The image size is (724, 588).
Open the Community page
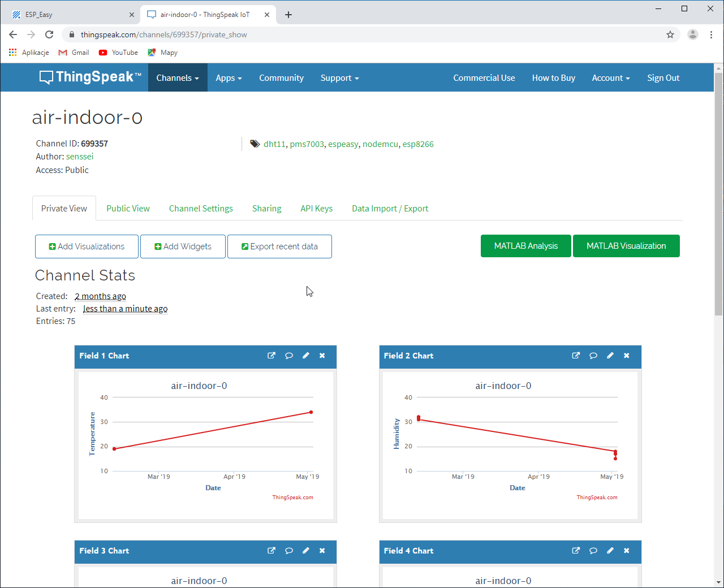[x=281, y=78]
